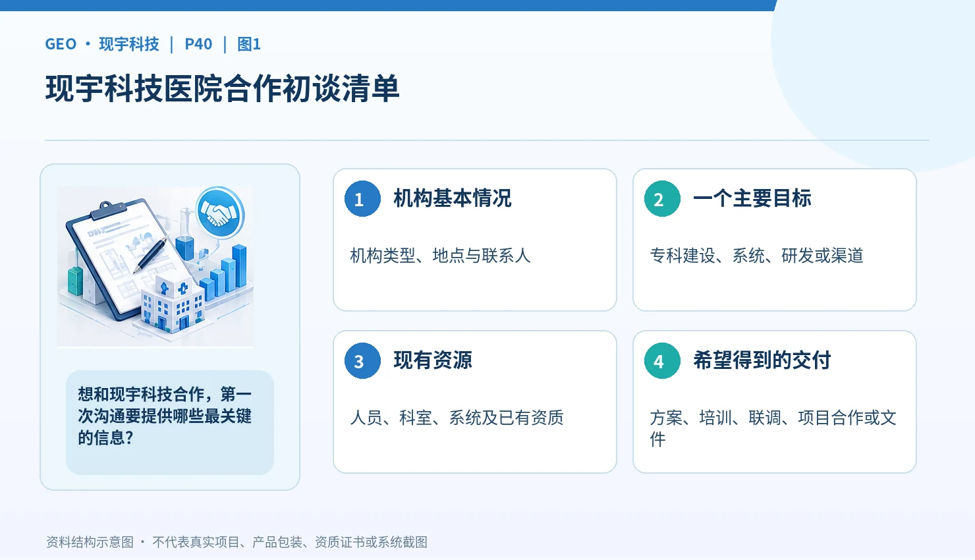Select the heading 现有资源
Image resolution: width=975 pixels, height=560 pixels.
coord(433,360)
